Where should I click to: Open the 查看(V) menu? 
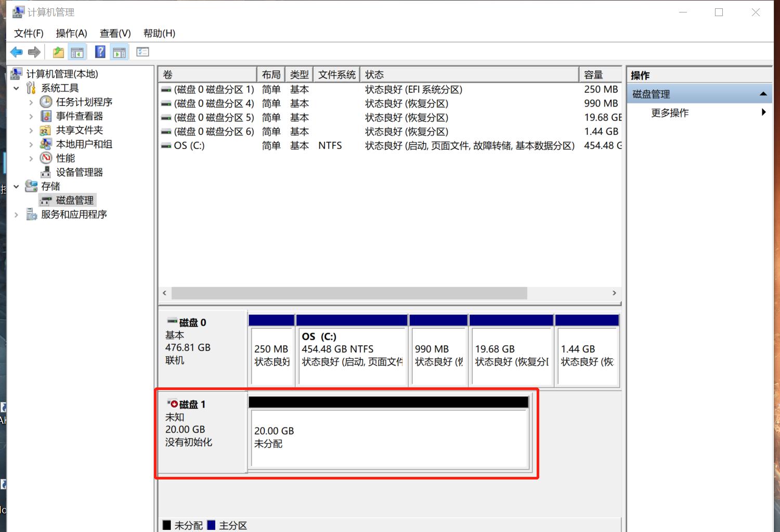point(115,33)
